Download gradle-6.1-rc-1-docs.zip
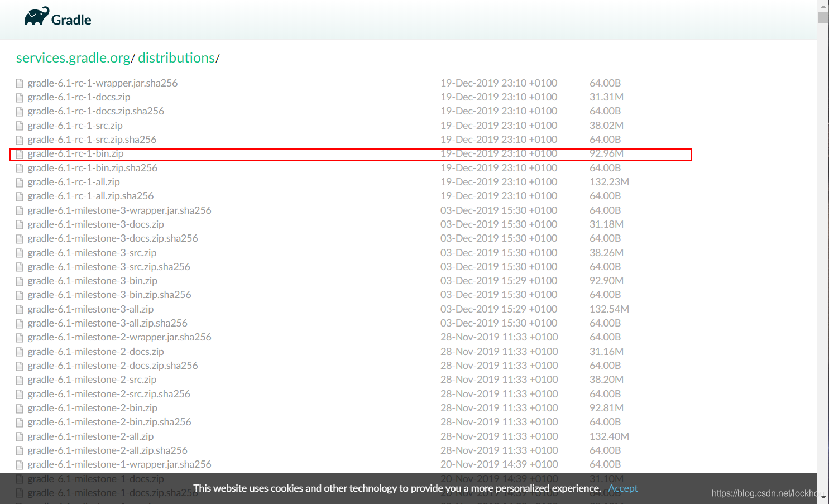829x504 pixels. pyautogui.click(x=79, y=97)
